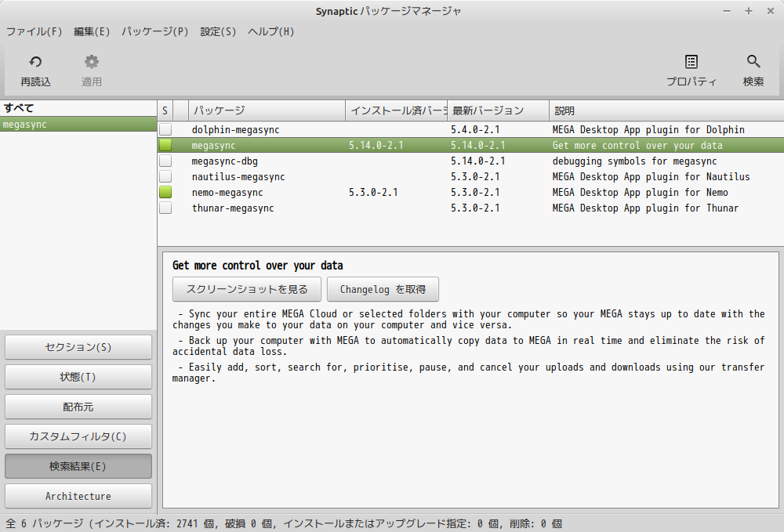Viewport: 784px width, 532px height.
Task: Open the パッケージ(P) menu
Action: coord(155,31)
